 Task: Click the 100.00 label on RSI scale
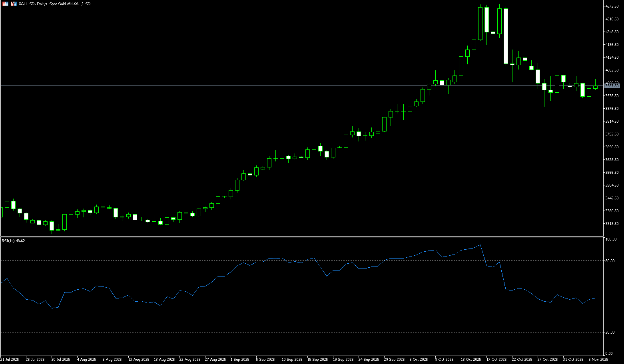(611, 239)
